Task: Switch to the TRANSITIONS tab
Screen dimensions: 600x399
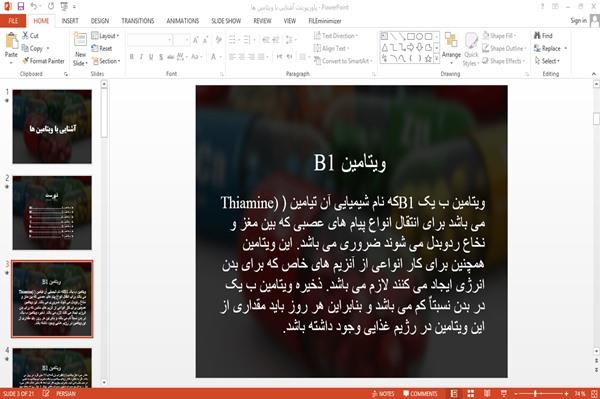Action: click(138, 21)
